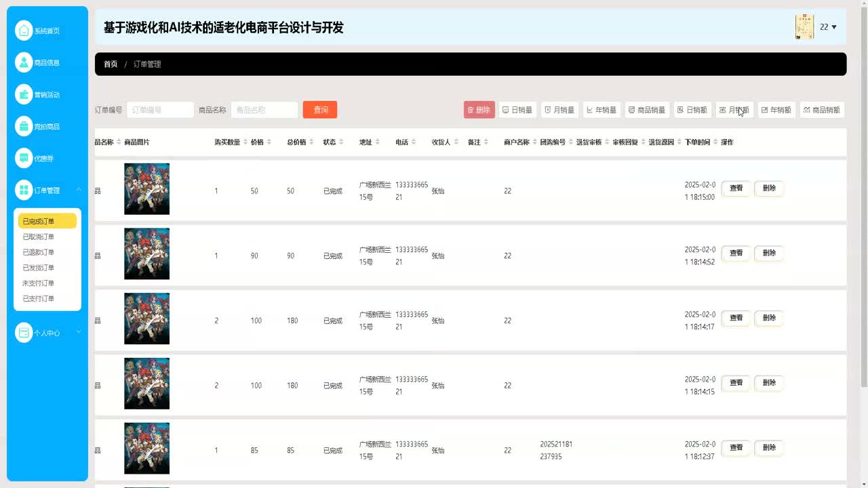View the order placed at 18:14:17
This screenshot has height=488, width=868.
pos(736,318)
